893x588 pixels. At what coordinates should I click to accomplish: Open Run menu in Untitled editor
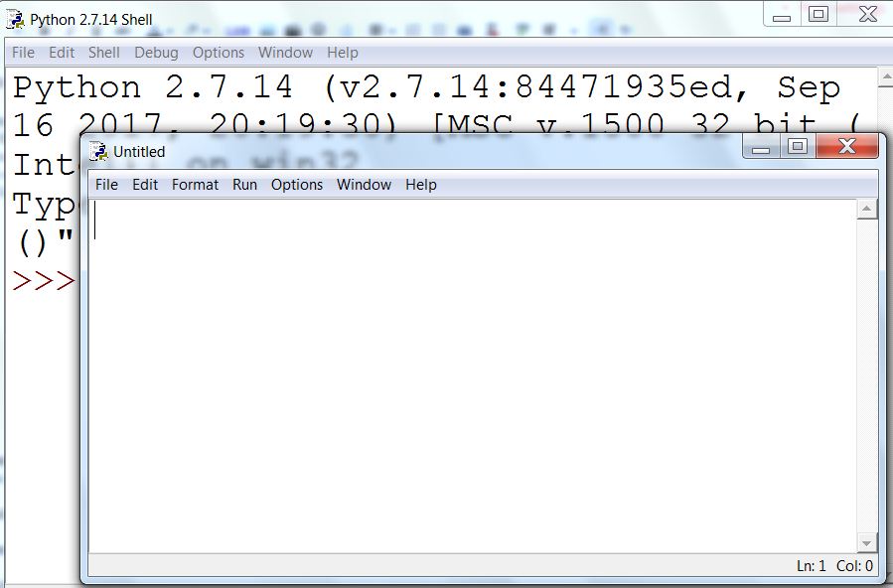point(245,185)
